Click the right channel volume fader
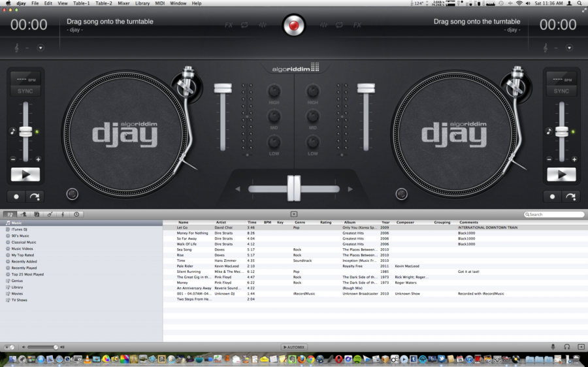 pos(366,88)
